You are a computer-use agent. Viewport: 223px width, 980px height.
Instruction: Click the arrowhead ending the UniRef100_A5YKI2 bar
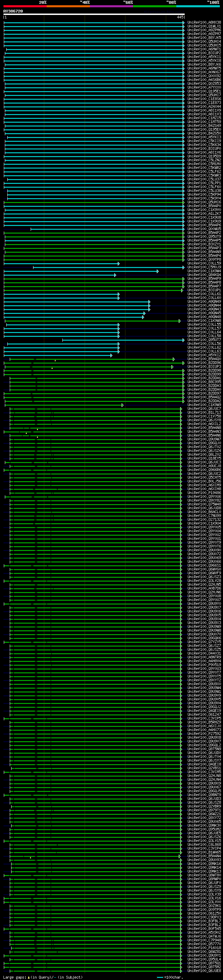(x=111, y=355)
